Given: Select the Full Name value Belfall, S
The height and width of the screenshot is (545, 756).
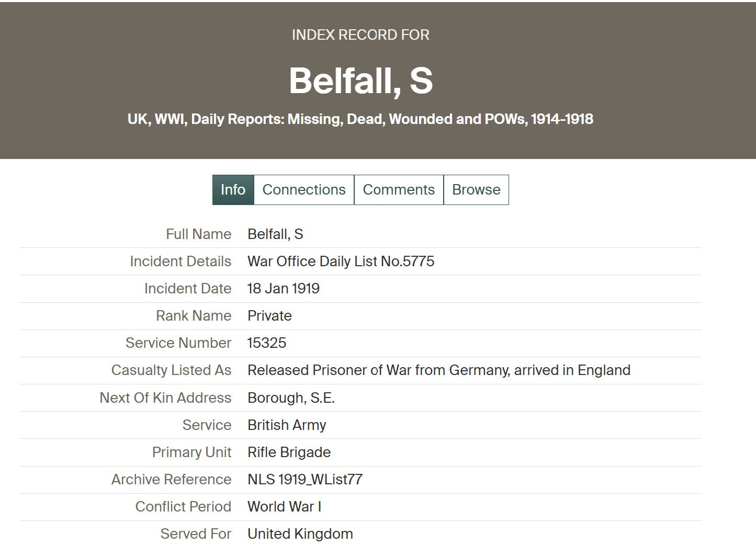Looking at the screenshot, I should pos(275,234).
